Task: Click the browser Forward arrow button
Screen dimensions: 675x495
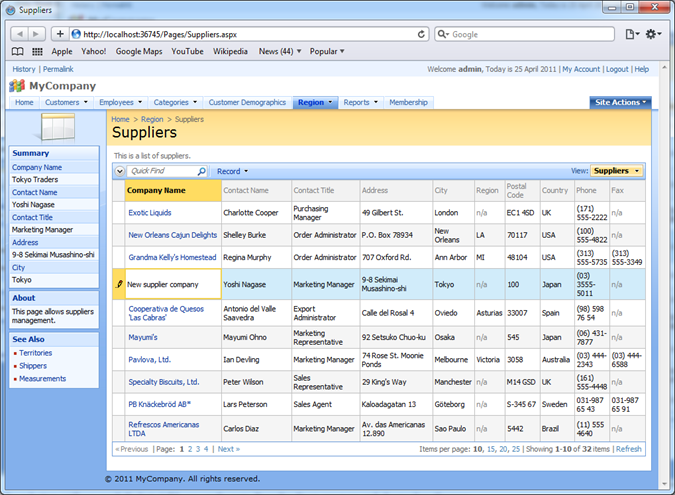Action: click(x=36, y=34)
